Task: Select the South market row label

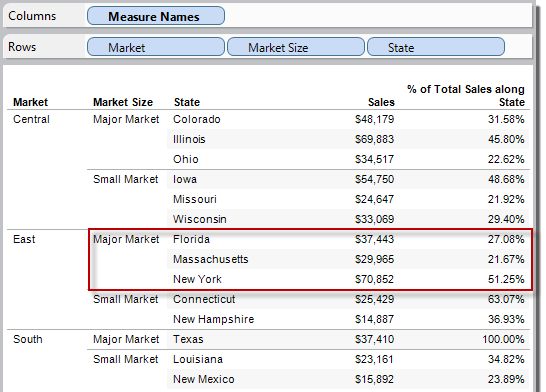Action: coord(28,339)
